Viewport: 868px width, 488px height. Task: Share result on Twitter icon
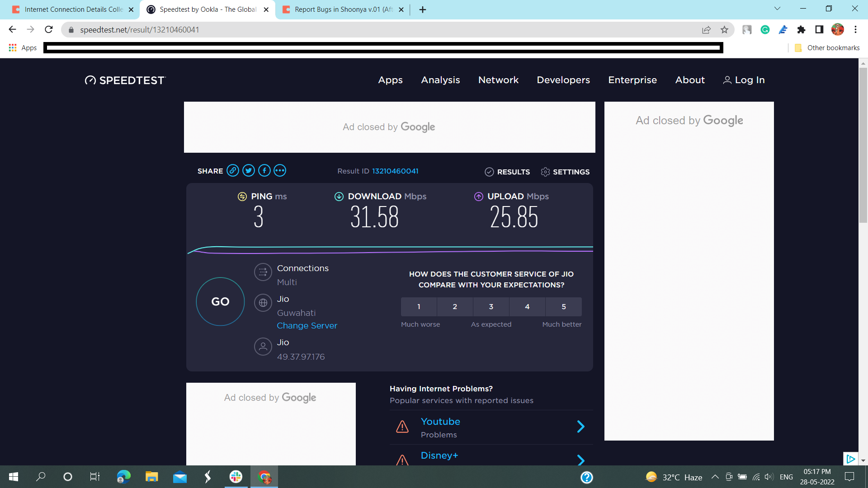pos(249,171)
